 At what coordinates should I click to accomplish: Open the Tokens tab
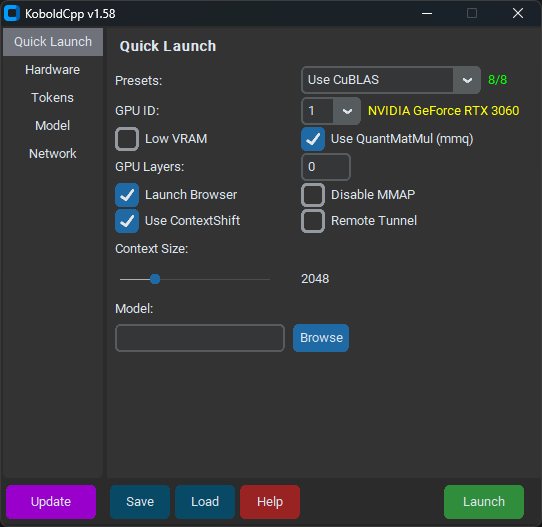pos(53,98)
